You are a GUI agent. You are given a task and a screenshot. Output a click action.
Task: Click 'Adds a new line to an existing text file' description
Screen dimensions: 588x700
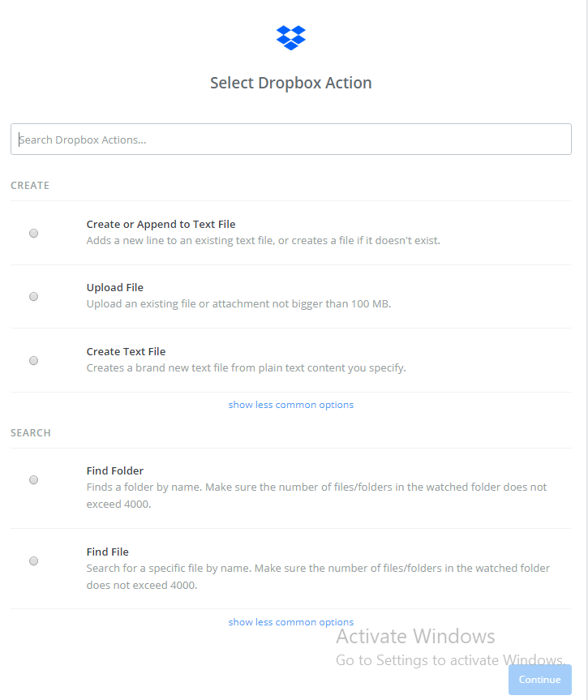(263, 240)
